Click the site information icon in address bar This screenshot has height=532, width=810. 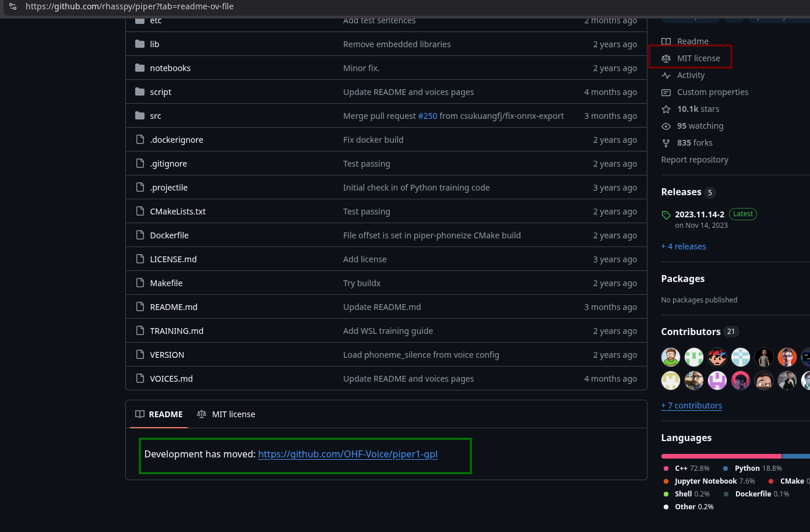(x=13, y=6)
